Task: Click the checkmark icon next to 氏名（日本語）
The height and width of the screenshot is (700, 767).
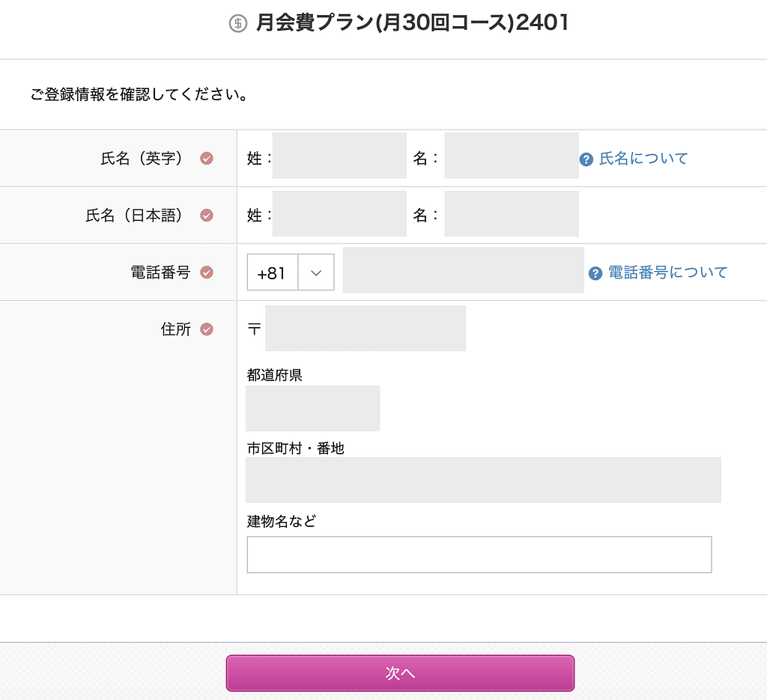Action: 207,216
